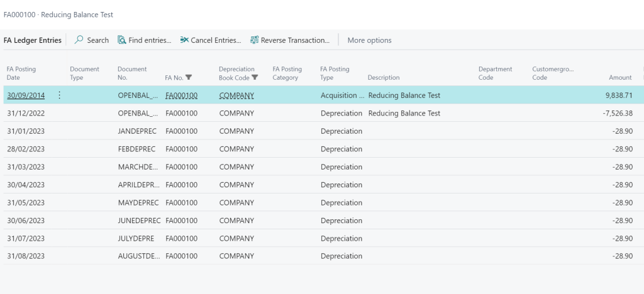Viewport: 644px width, 294px height.
Task: Open the Amount column header menu
Action: tap(619, 78)
